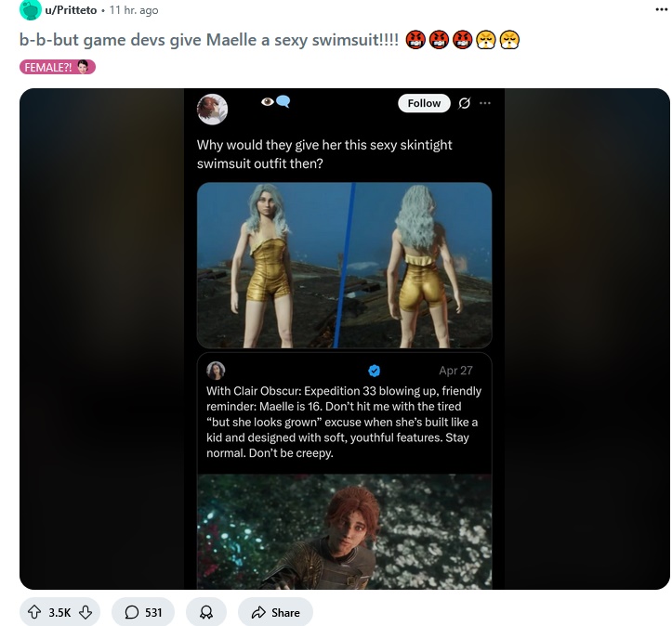View the tweet author's profile picture
The image size is (672, 626).
pos(212,110)
